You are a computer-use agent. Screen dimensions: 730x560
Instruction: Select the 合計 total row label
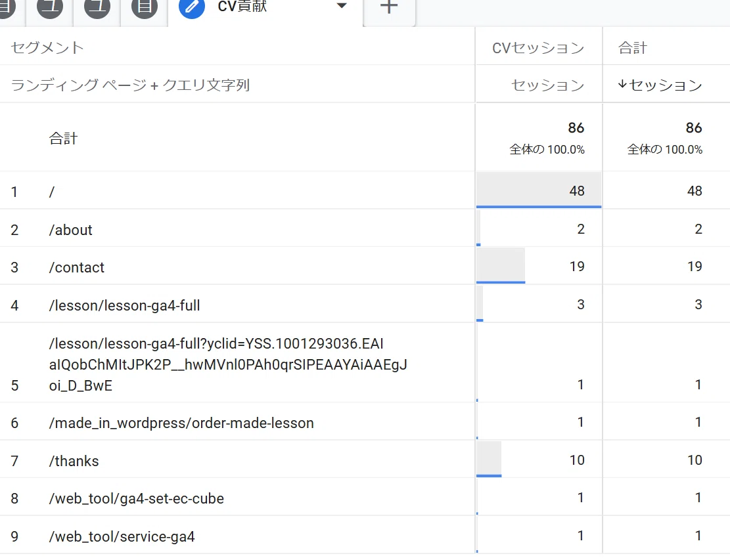63,138
